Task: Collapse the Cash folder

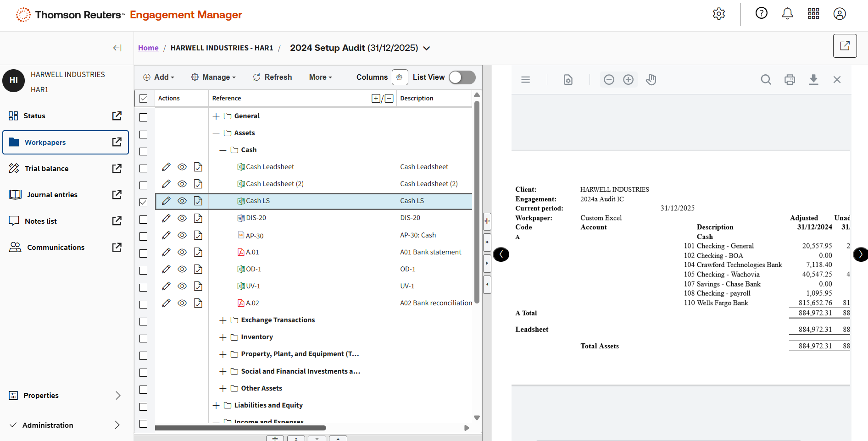Action: 223,150
